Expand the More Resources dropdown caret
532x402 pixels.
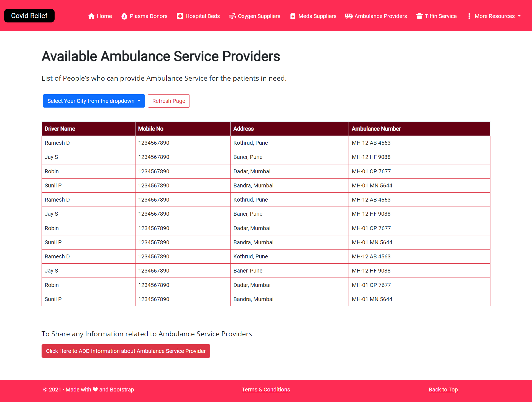(x=519, y=16)
